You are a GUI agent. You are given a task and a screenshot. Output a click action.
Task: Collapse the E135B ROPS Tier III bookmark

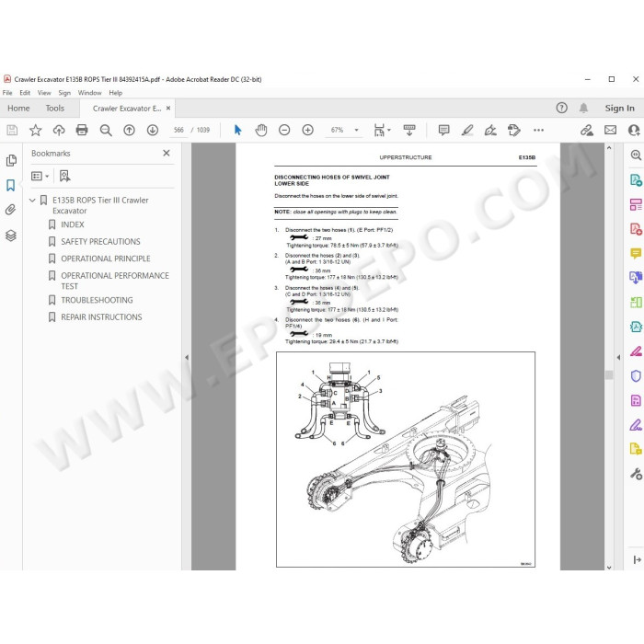point(32,201)
